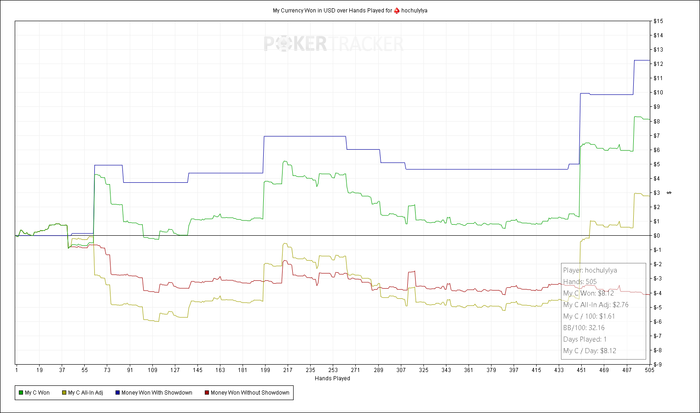The image size is (700, 413).
Task: Click the blue Money Won With Showdown swatch
Action: [x=118, y=393]
